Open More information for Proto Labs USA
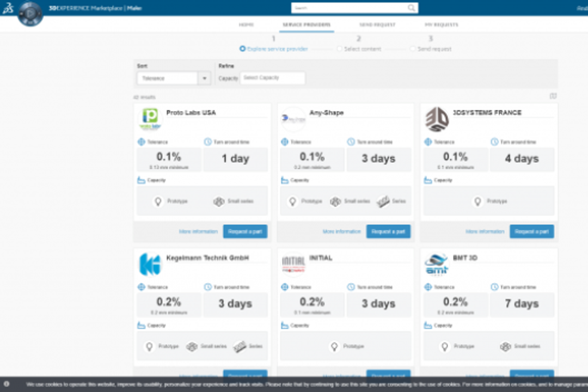 (x=198, y=231)
